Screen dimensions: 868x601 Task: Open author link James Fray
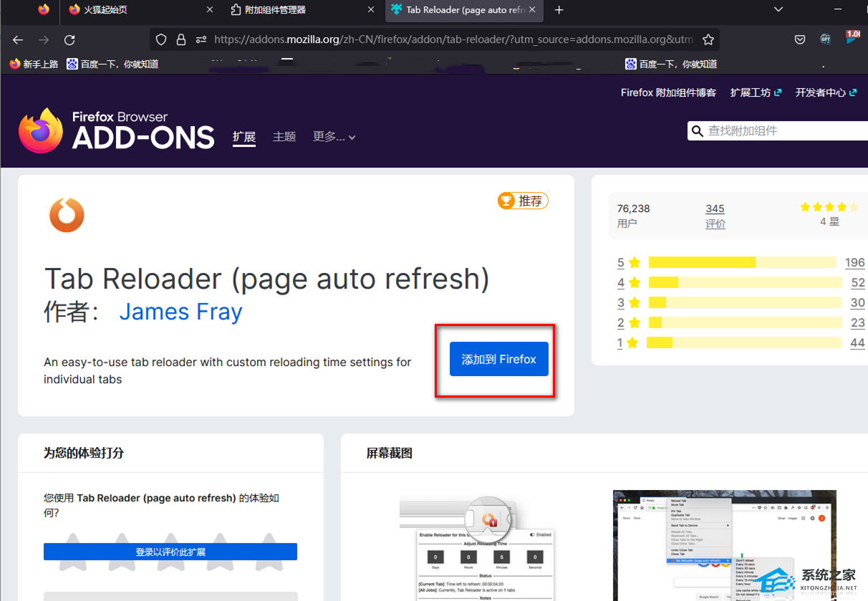180,312
